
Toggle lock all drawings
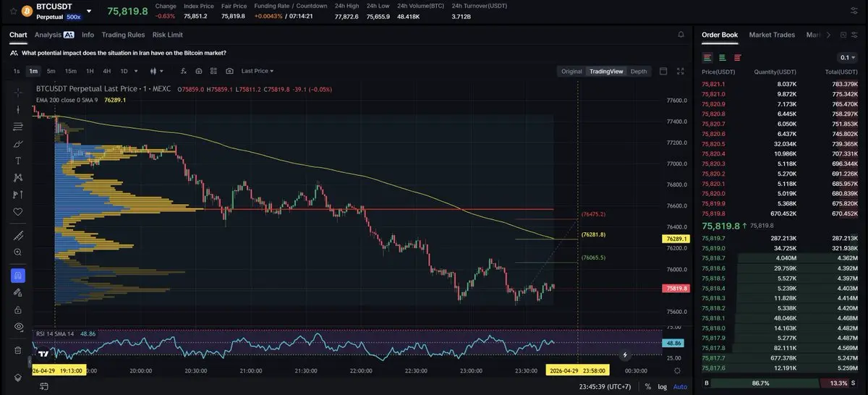tap(18, 310)
